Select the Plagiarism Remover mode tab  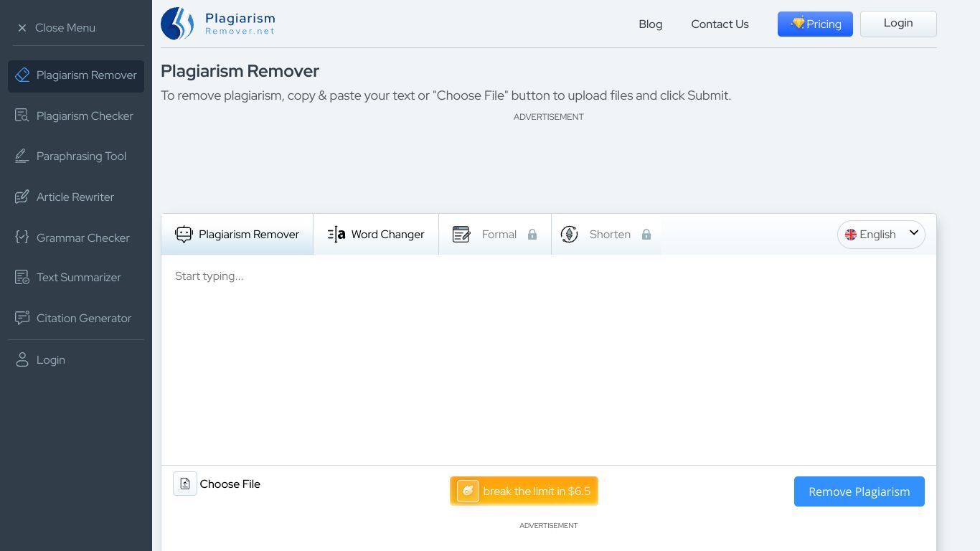click(x=237, y=235)
